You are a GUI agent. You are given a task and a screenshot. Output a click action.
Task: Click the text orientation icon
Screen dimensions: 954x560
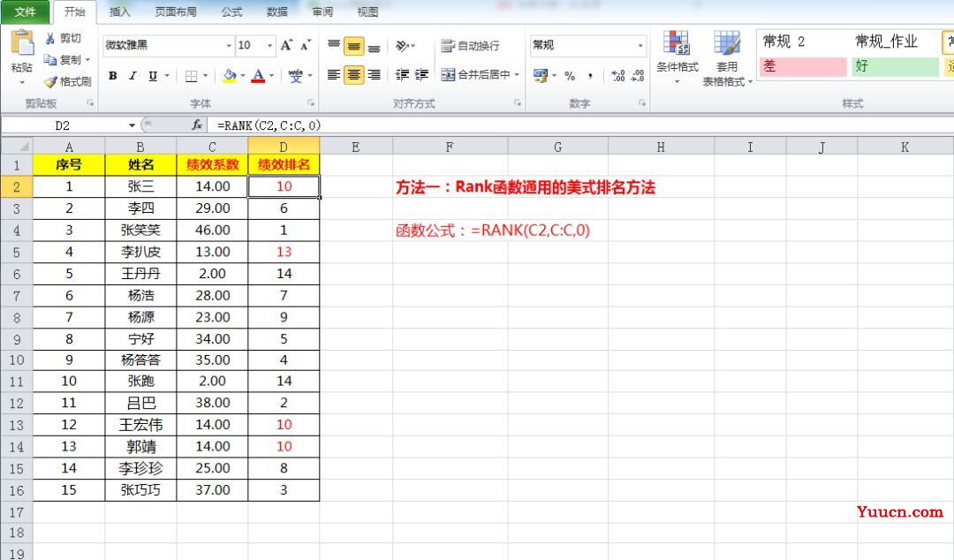[x=402, y=46]
